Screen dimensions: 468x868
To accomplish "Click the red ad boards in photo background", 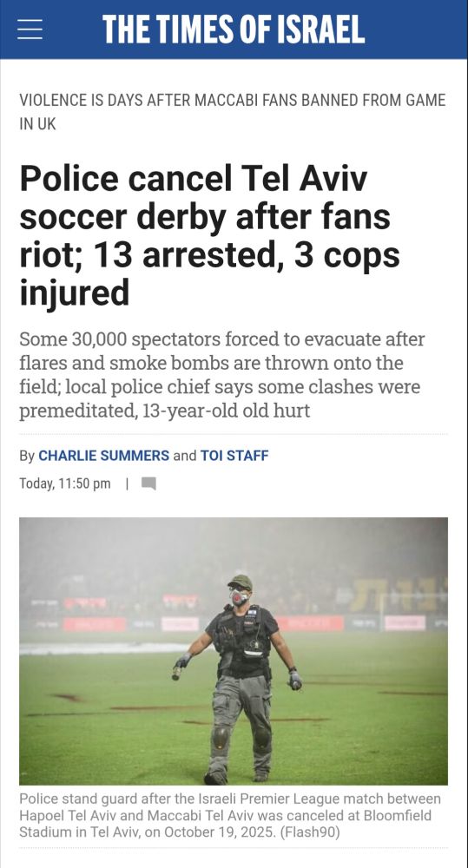I will (x=94, y=624).
